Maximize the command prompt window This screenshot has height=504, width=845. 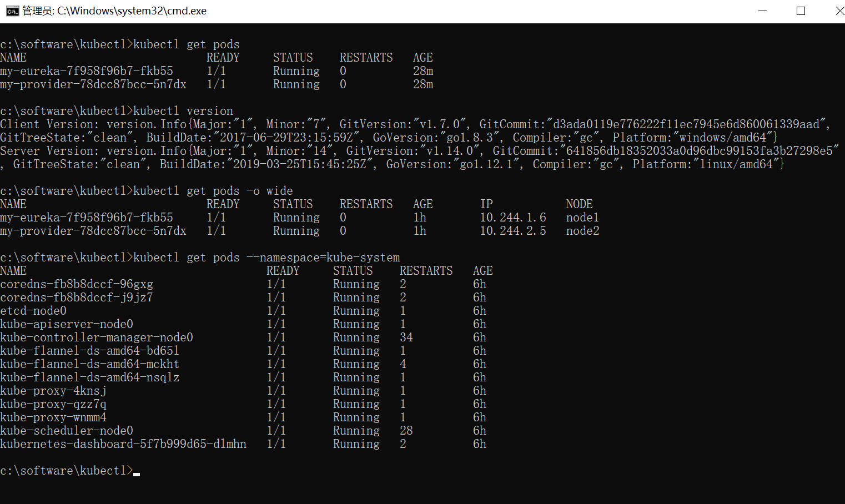coord(801,11)
